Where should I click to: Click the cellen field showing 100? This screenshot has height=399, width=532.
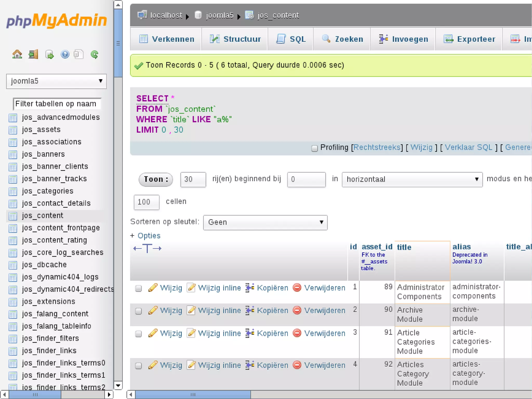click(147, 202)
